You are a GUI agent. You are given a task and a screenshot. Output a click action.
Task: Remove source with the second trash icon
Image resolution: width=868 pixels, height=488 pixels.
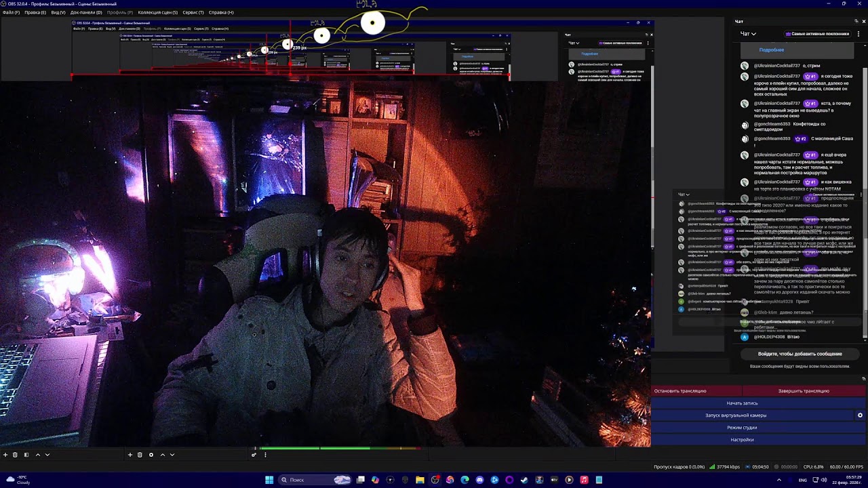point(140,455)
